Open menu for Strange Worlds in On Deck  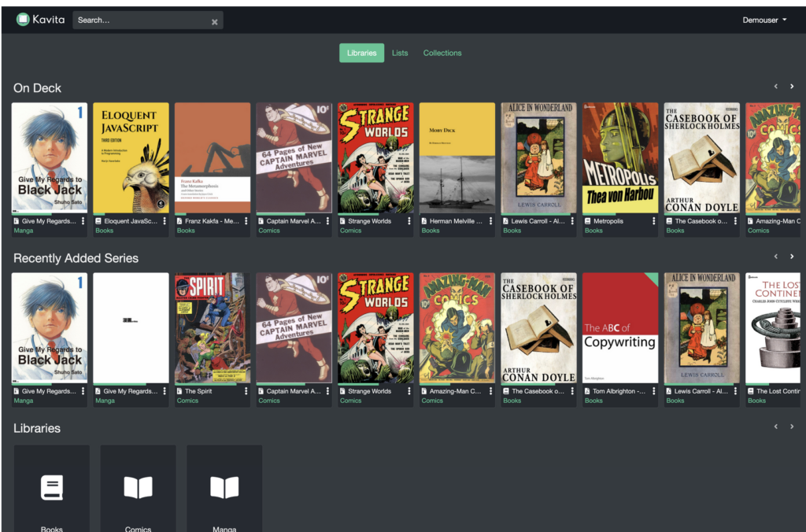[409, 221]
